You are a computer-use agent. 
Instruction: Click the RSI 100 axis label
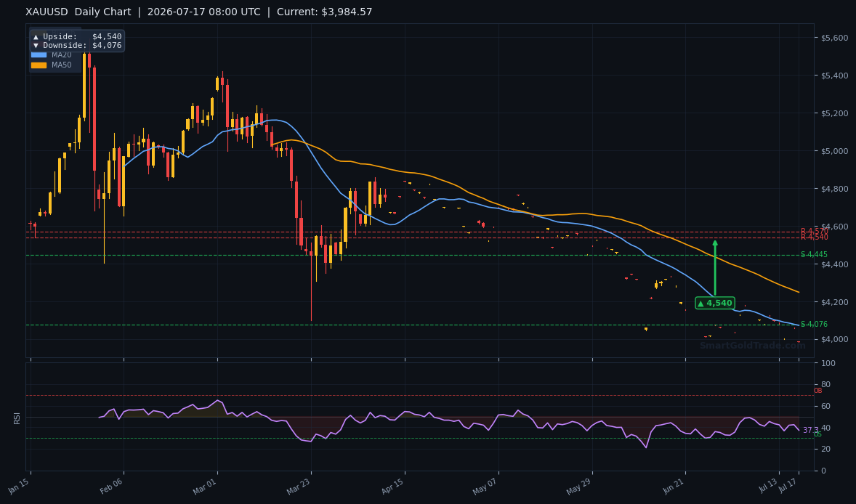(828, 363)
